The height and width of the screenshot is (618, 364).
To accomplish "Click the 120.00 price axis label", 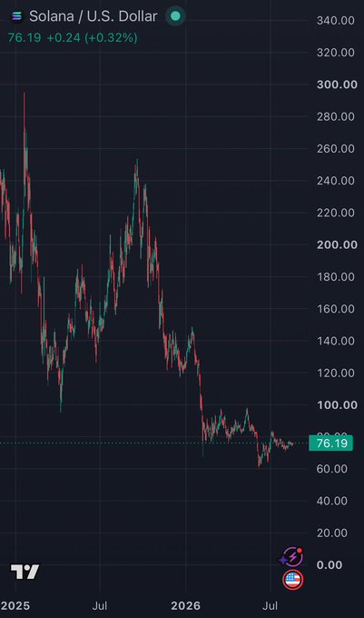I will (335, 373).
